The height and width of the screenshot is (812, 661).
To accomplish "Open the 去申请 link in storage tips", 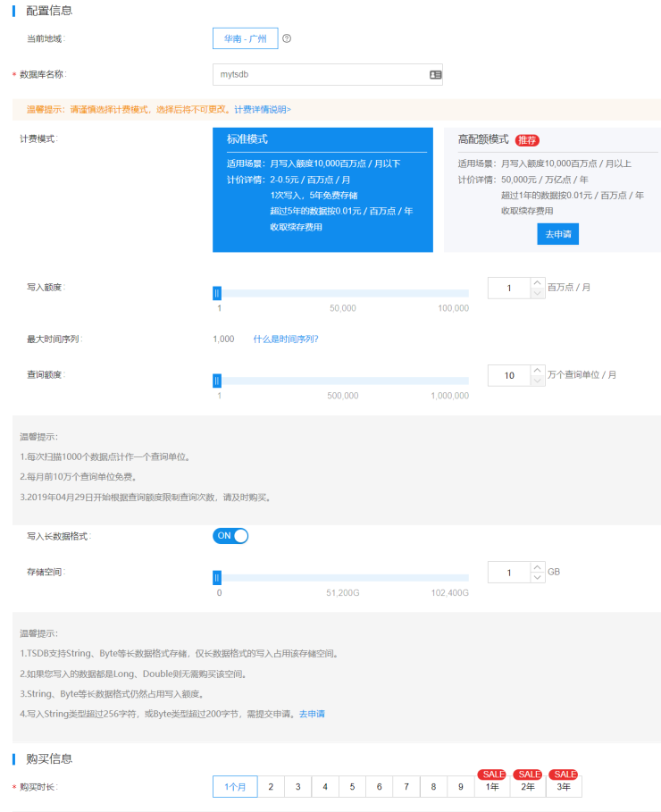I will [312, 714].
